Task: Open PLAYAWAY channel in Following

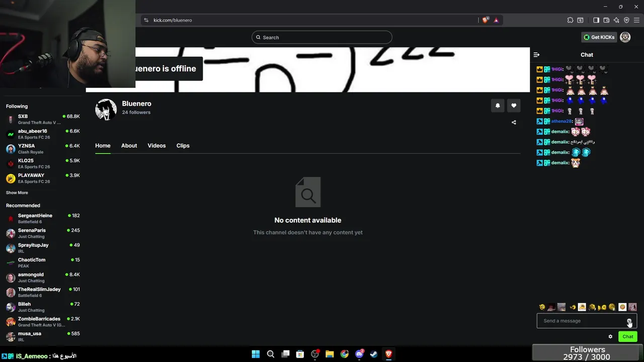Action: (x=43, y=178)
